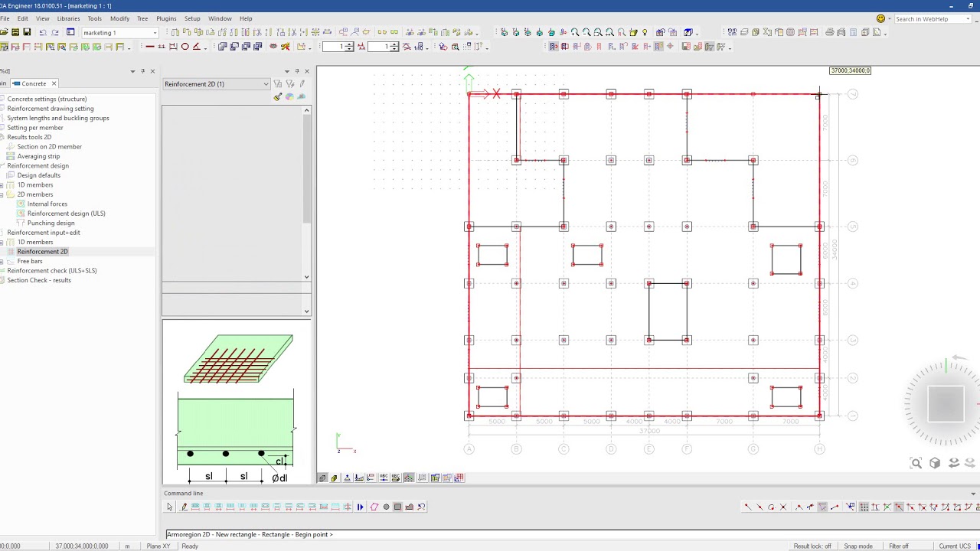Select Concrete settings (structure) tree item

[47, 99]
